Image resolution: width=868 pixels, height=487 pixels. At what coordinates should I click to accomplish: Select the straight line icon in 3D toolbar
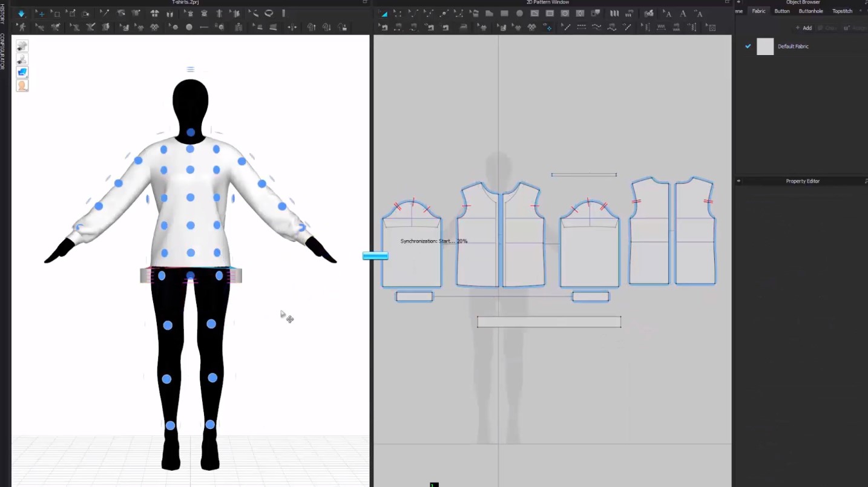point(204,27)
